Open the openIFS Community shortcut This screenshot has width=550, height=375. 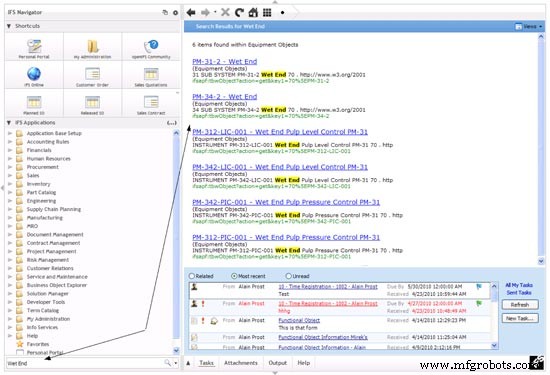(x=151, y=48)
